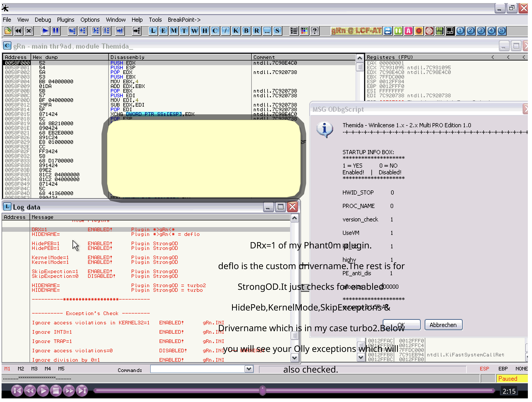Viewport: 532px width, 402px height.
Task: Click the Help question mark icon
Action: (315, 31)
